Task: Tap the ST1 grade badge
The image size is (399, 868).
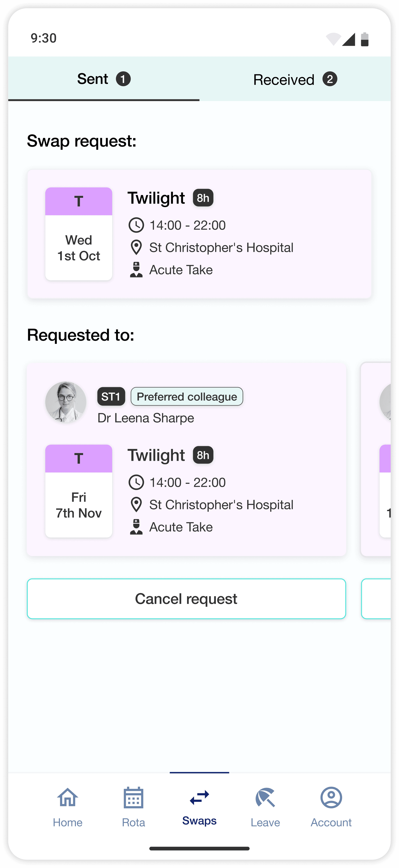Action: (x=111, y=397)
